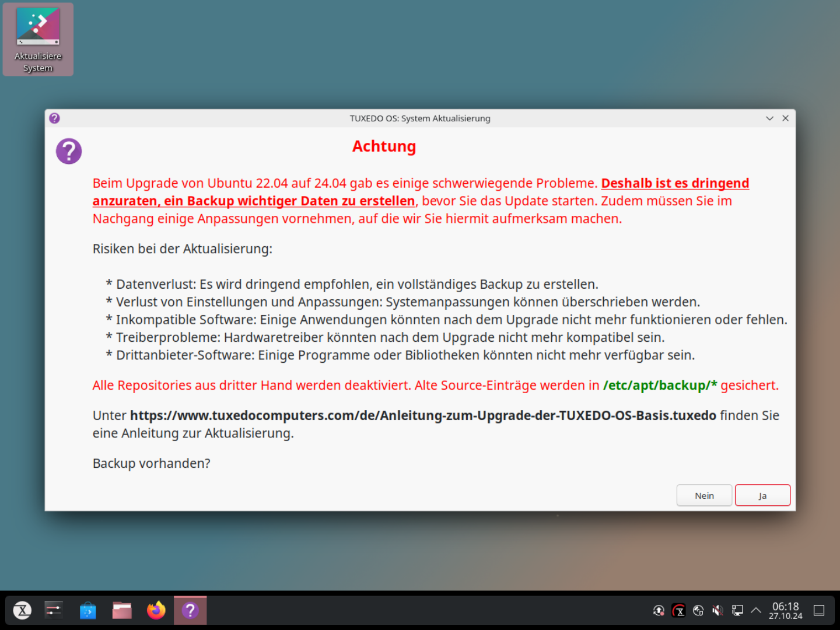
Task: Close the System Aktualisierung dialog
Action: pos(786,118)
